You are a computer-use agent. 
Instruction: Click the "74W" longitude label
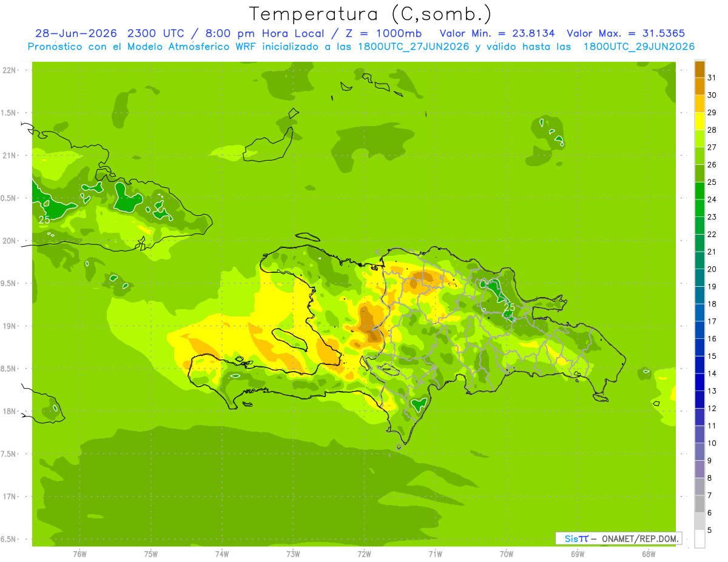[222, 554]
